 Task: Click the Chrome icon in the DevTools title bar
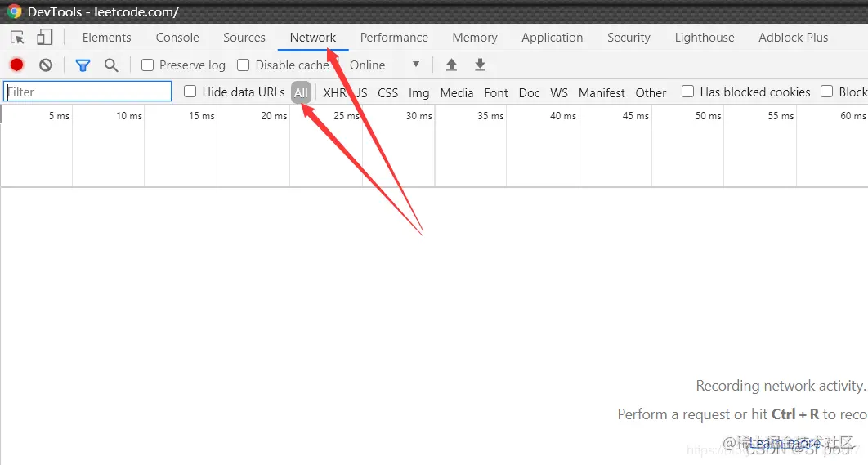coord(14,11)
